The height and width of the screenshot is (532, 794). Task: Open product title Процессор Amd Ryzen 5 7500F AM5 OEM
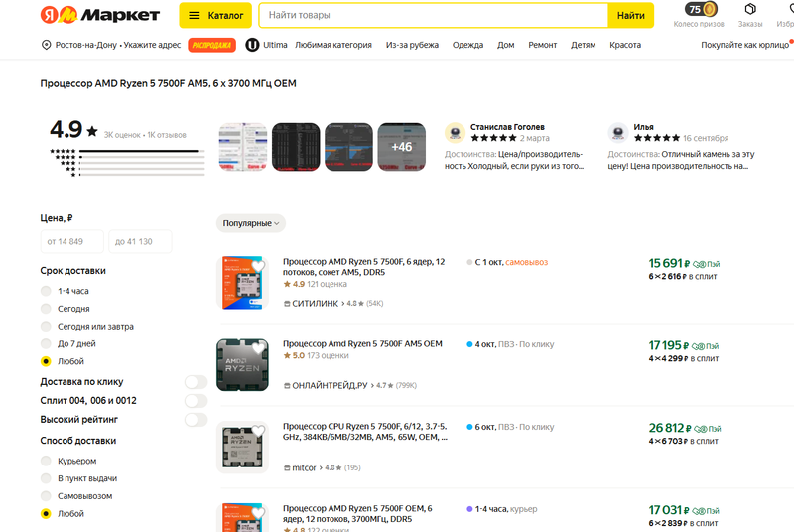(362, 343)
